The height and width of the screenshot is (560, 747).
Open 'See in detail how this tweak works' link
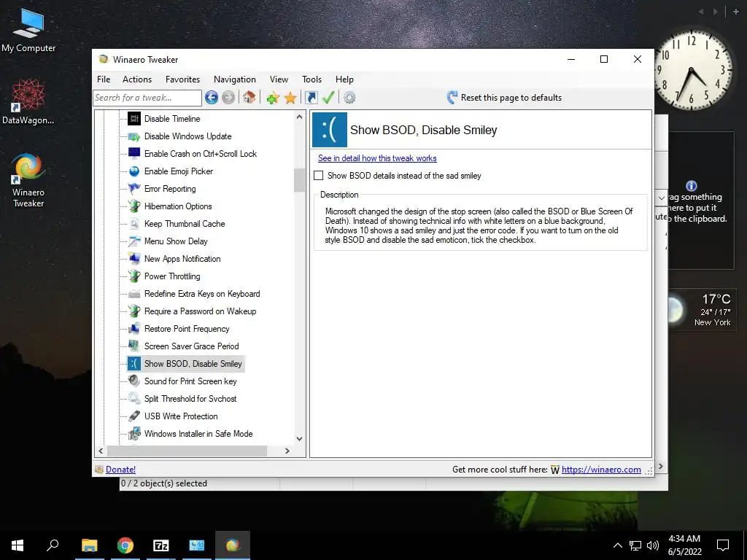pos(377,158)
